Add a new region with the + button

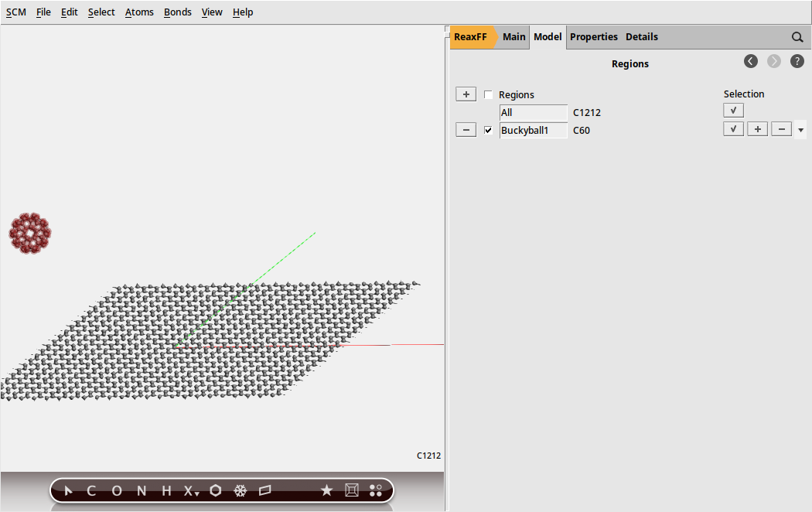click(x=466, y=94)
